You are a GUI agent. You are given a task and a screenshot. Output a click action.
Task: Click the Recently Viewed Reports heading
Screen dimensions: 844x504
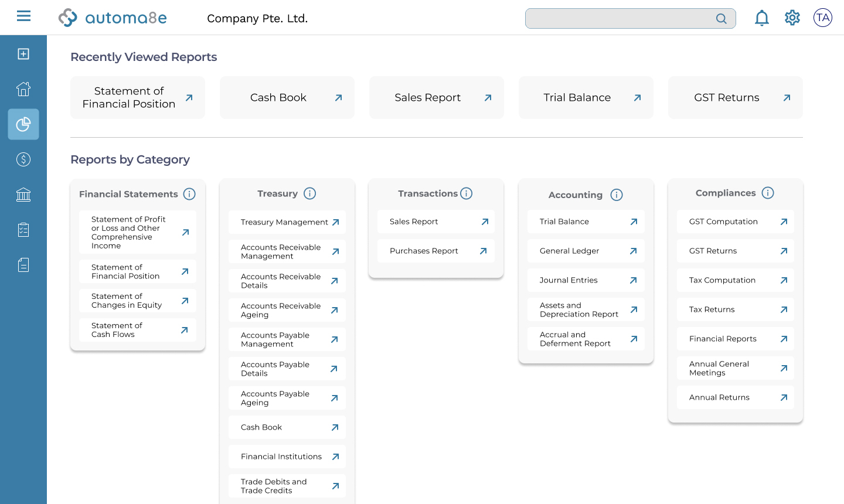click(144, 57)
